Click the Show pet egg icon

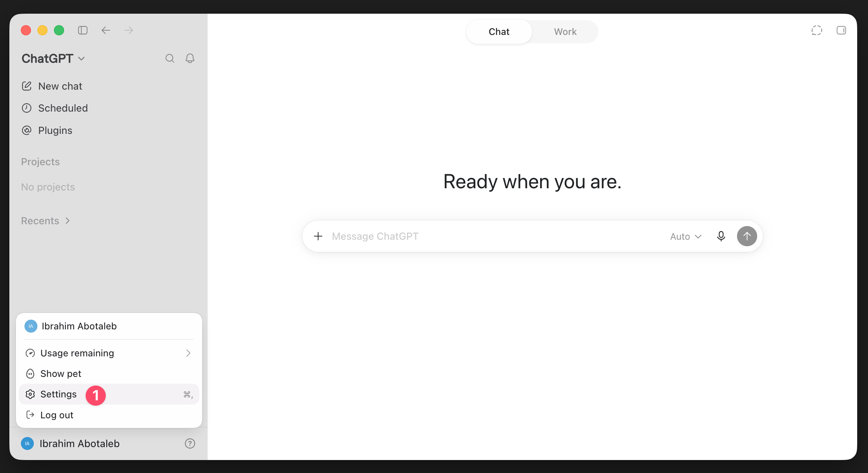pyautogui.click(x=30, y=374)
